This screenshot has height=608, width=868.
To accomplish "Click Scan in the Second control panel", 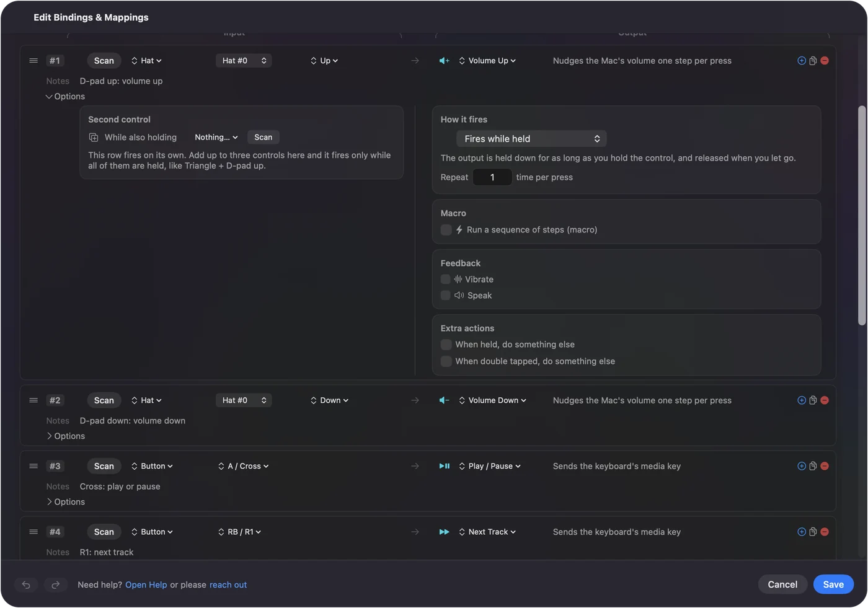I will (263, 138).
